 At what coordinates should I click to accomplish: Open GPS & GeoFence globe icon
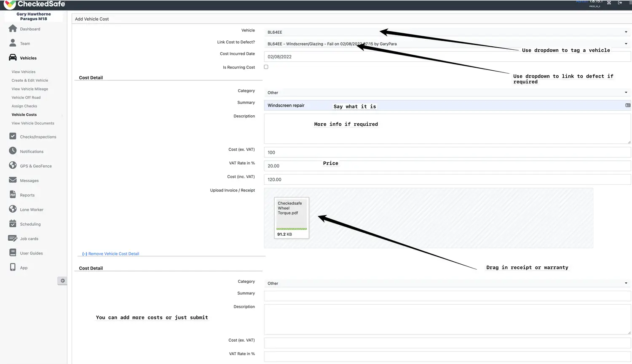[x=13, y=166]
